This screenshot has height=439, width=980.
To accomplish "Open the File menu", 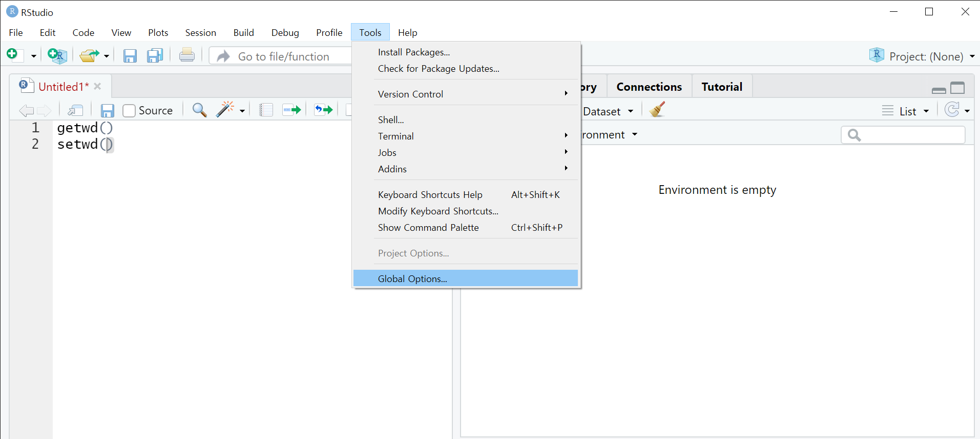I will coord(16,32).
